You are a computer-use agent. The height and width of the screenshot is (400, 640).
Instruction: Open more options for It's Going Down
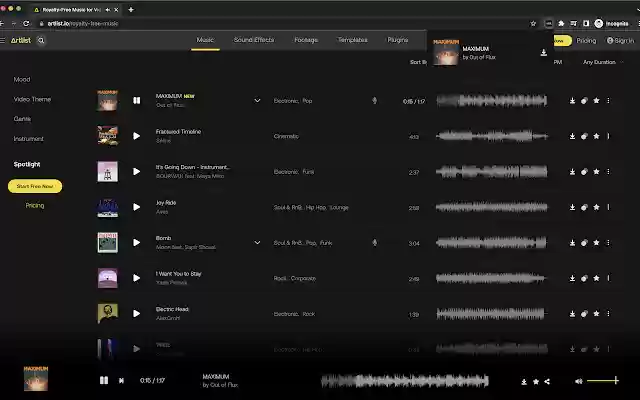(608, 171)
